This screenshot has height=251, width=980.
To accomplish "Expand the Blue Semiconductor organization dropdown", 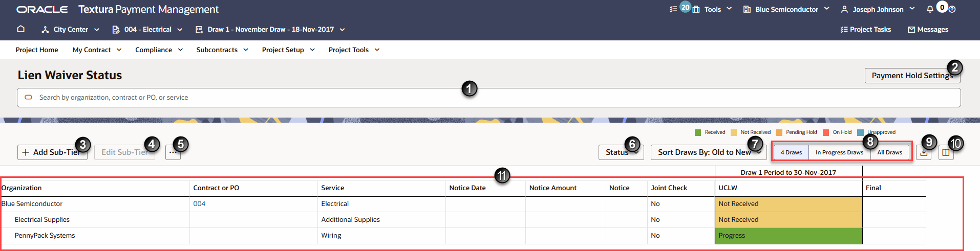I will tap(826, 9).
